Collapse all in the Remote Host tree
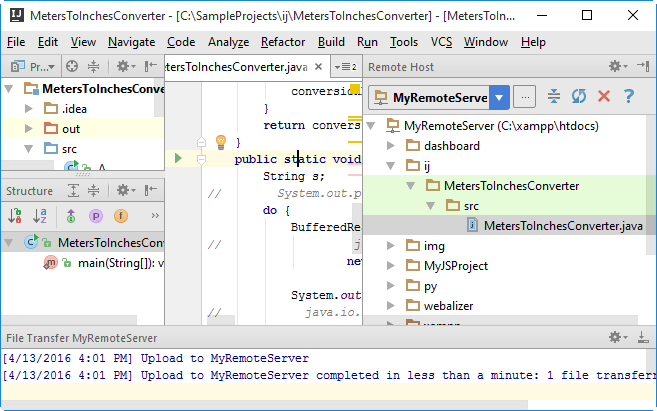 (x=554, y=96)
